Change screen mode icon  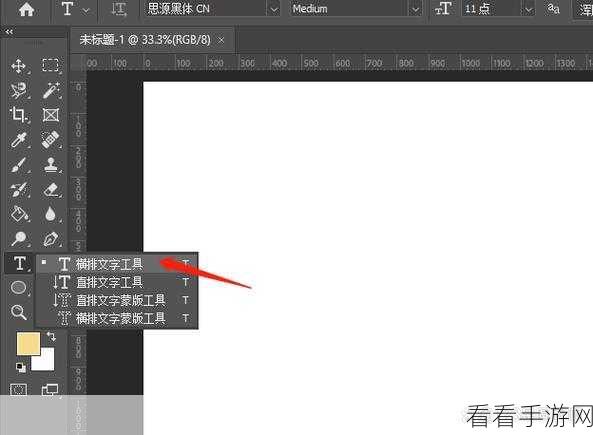click(50, 390)
